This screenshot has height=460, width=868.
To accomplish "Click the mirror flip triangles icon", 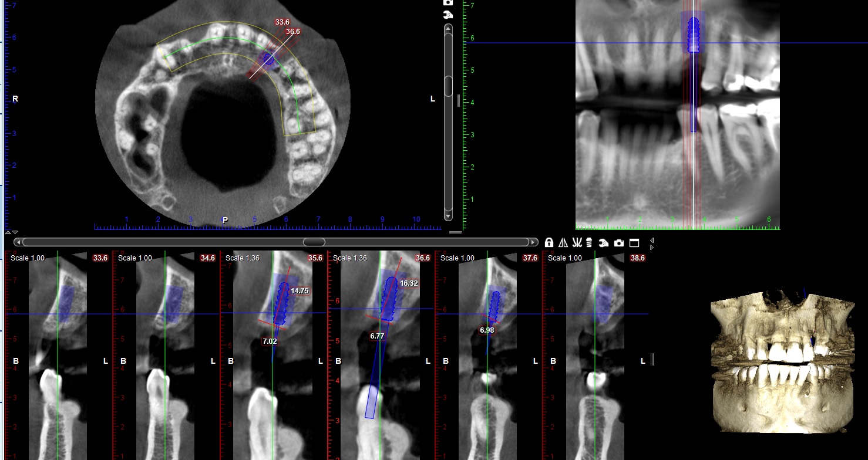I will click(x=563, y=242).
